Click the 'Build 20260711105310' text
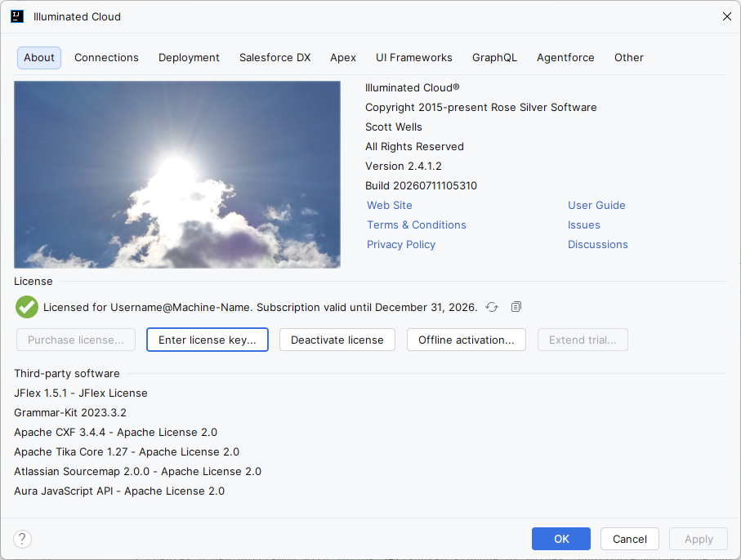 tap(421, 185)
